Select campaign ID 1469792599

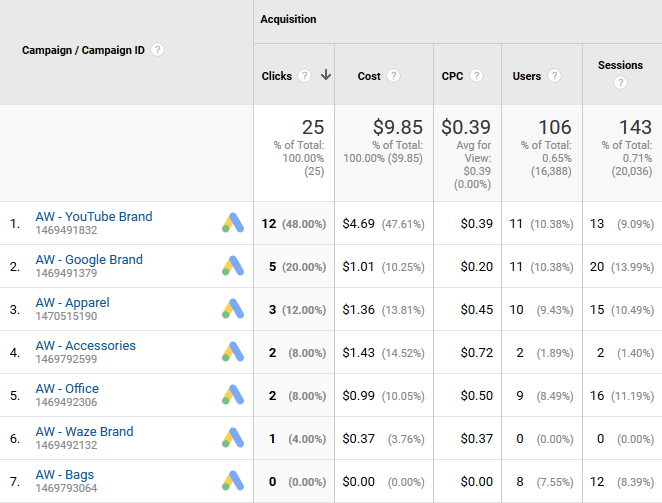66,359
